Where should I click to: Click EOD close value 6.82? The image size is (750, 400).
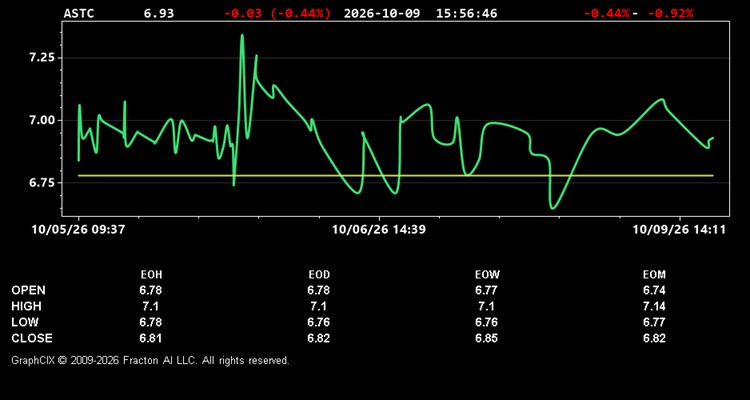[319, 338]
